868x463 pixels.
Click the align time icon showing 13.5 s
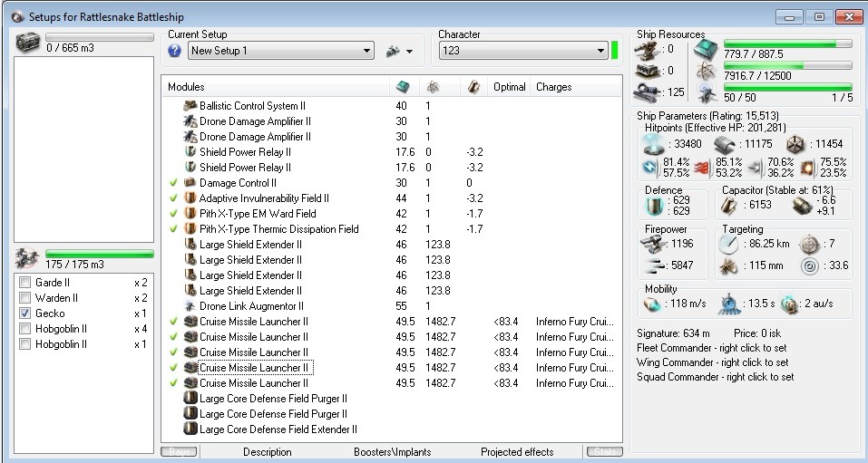730,304
